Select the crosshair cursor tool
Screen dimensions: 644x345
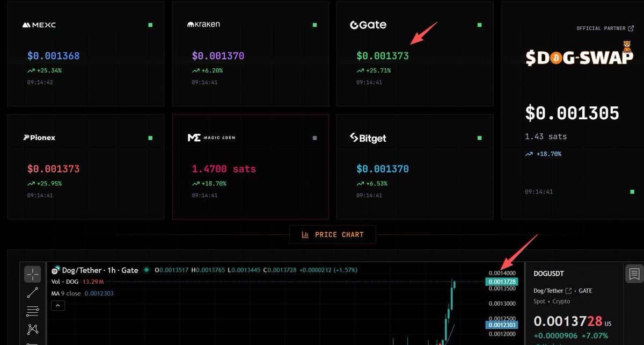[x=33, y=275]
